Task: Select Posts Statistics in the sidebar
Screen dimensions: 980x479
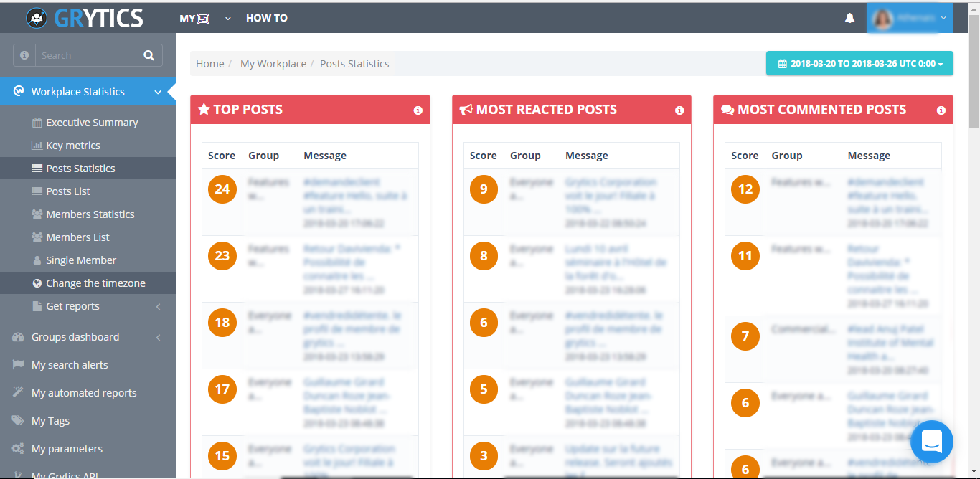Action: (x=88, y=169)
